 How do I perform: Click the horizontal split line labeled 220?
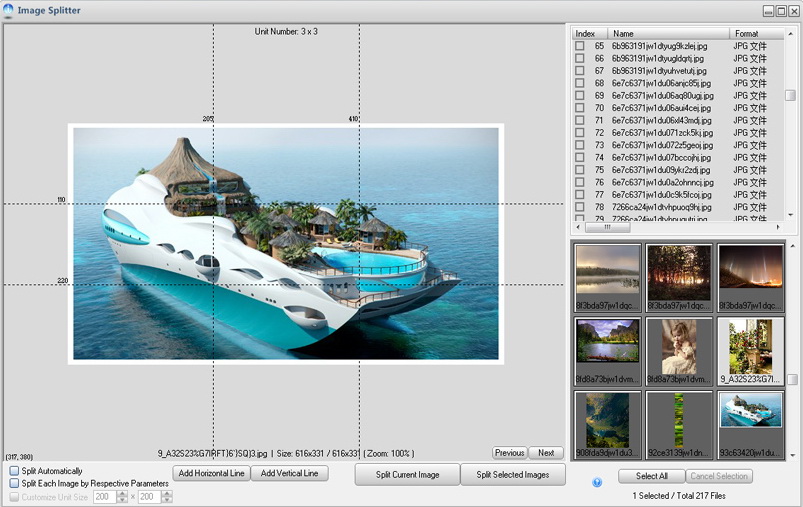click(x=284, y=284)
